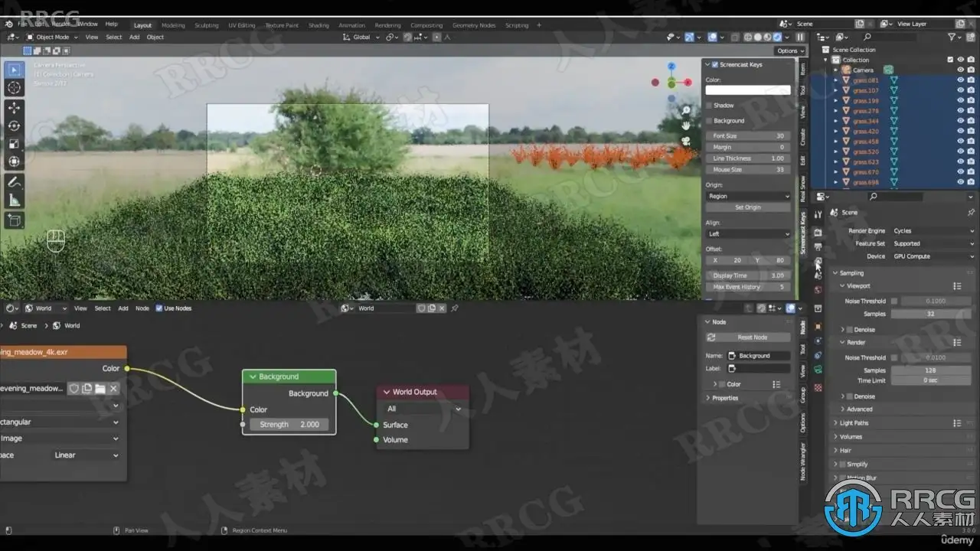
Task: Open the Tool properties tab icon
Action: pos(818,214)
